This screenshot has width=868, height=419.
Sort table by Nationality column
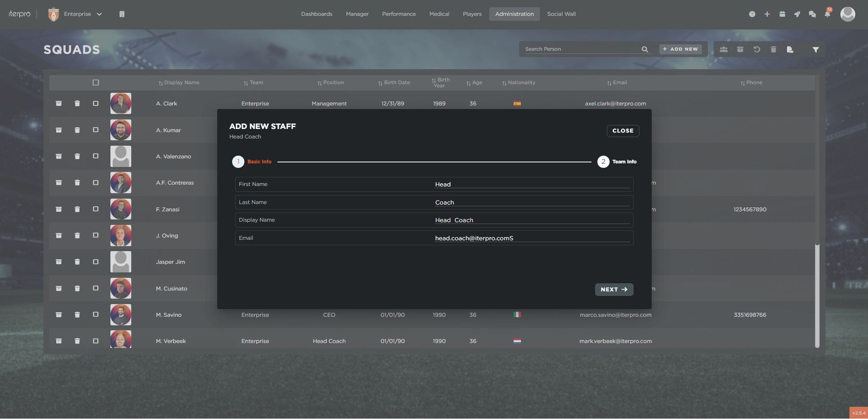(x=519, y=83)
